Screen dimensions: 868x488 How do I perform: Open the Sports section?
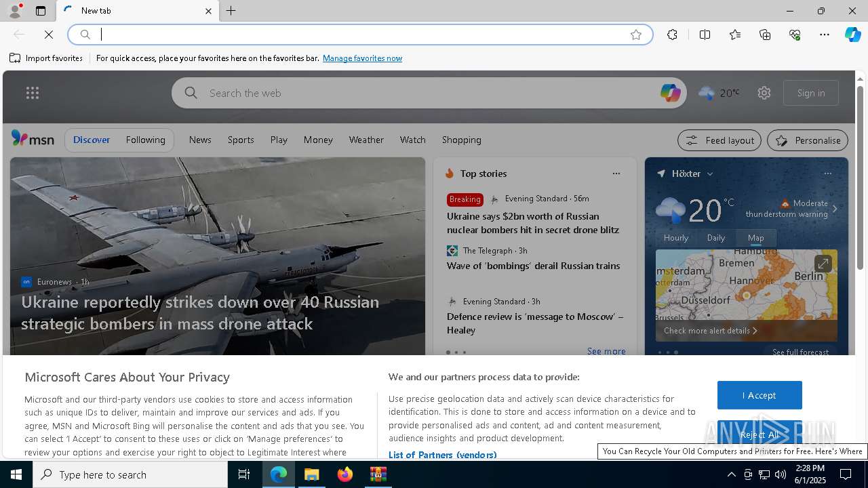pos(241,140)
